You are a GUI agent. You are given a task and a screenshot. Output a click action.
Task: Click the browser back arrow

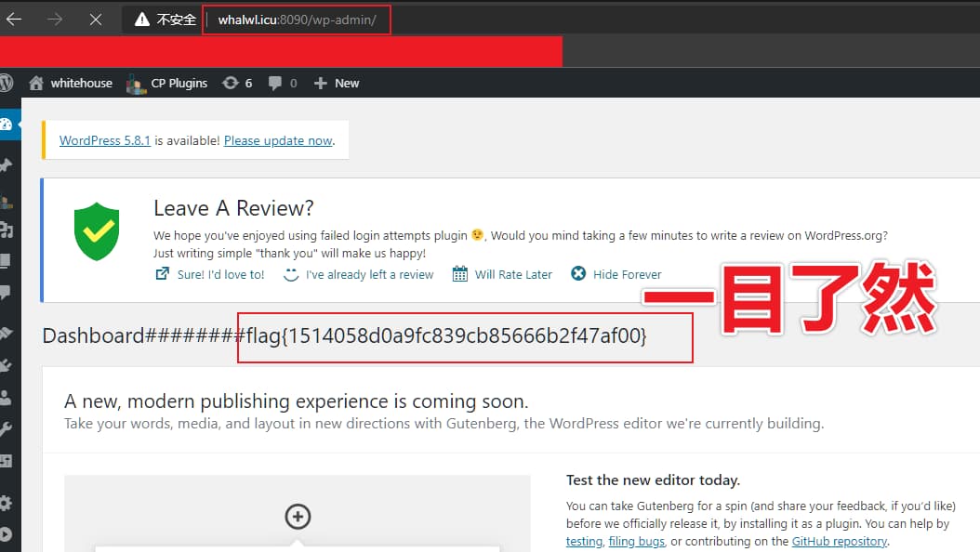click(x=14, y=20)
